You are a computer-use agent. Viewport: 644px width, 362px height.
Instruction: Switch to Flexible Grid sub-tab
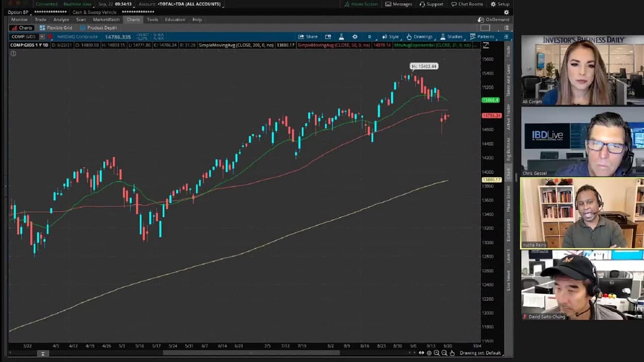(56, 28)
